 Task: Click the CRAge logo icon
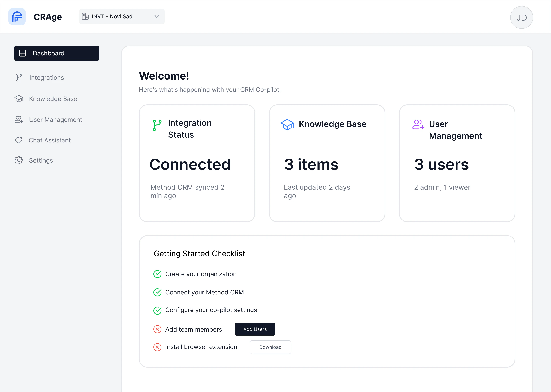click(17, 16)
